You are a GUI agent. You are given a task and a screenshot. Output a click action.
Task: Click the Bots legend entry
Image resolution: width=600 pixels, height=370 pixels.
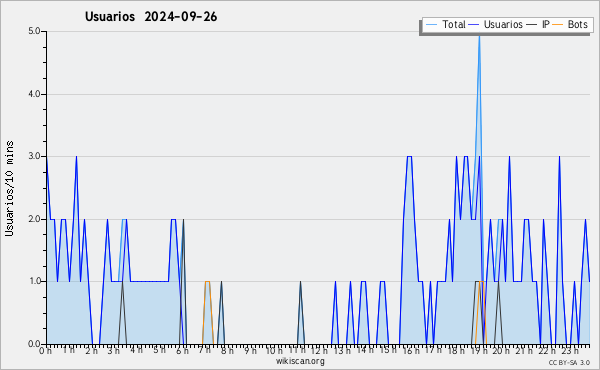[x=571, y=24]
